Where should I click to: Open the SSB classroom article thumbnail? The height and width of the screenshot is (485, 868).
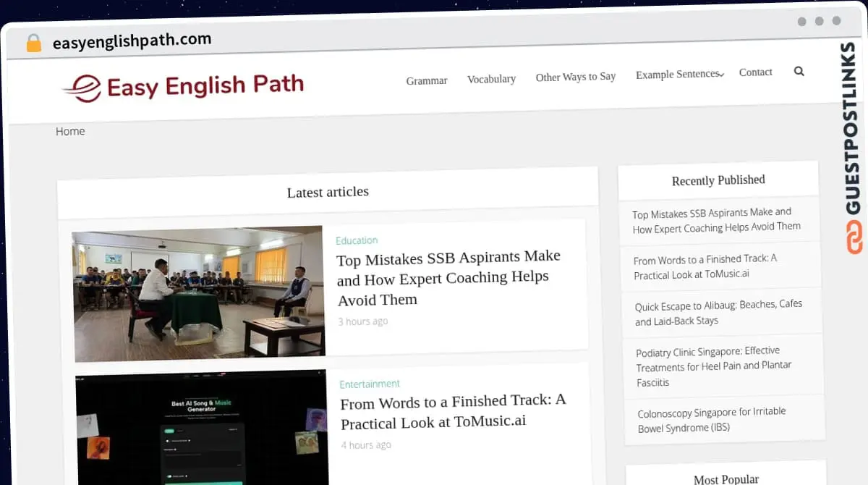click(x=198, y=293)
